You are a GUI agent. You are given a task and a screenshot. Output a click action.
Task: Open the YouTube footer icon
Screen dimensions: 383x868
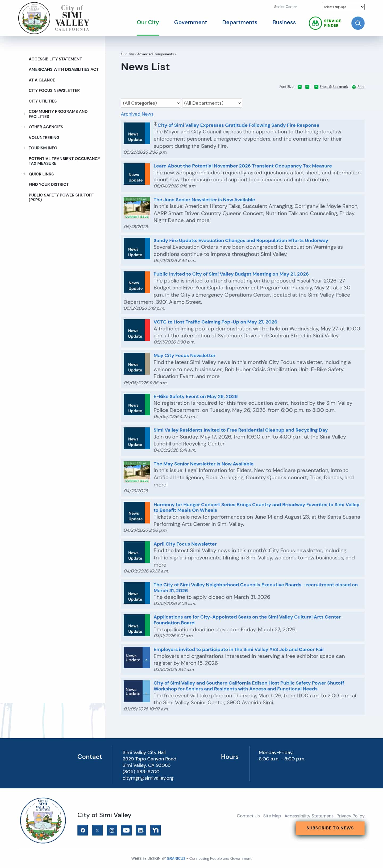pyautogui.click(x=126, y=830)
